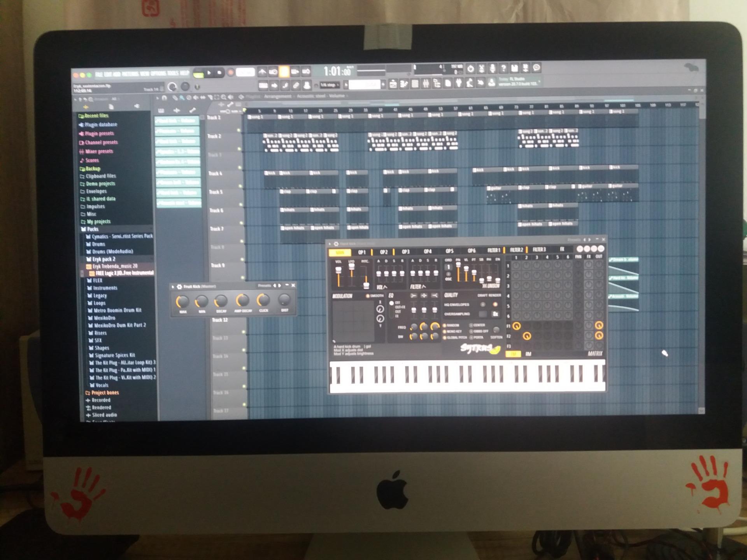Select the Delete tool in Playlist toolbar
747x560 pixels.
tap(189, 98)
